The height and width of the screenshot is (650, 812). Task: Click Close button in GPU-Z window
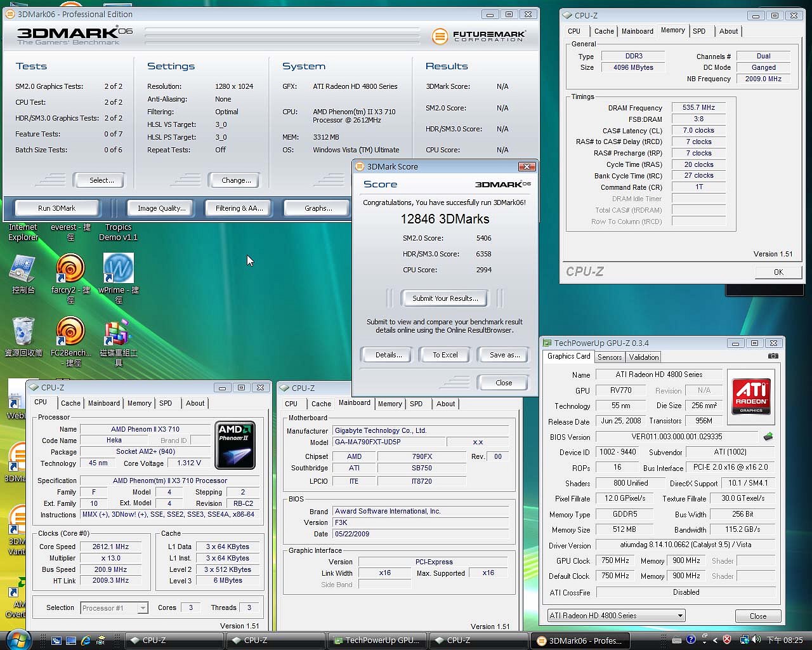(x=758, y=616)
